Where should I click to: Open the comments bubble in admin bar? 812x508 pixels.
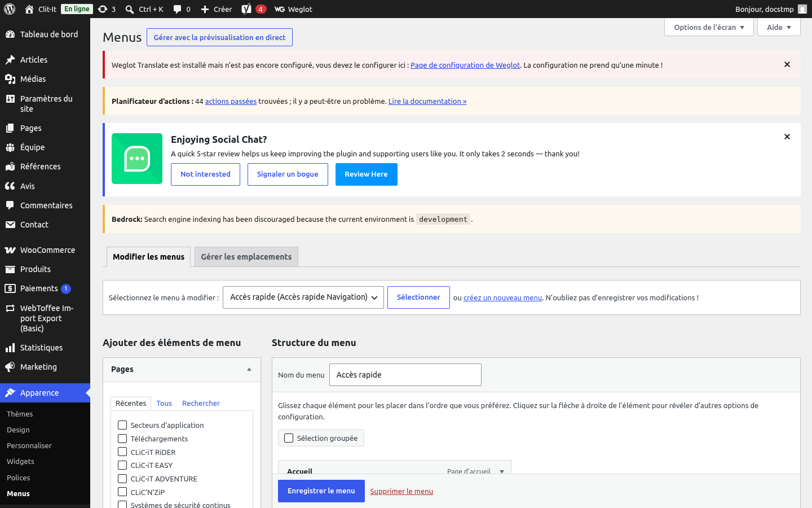click(x=177, y=9)
